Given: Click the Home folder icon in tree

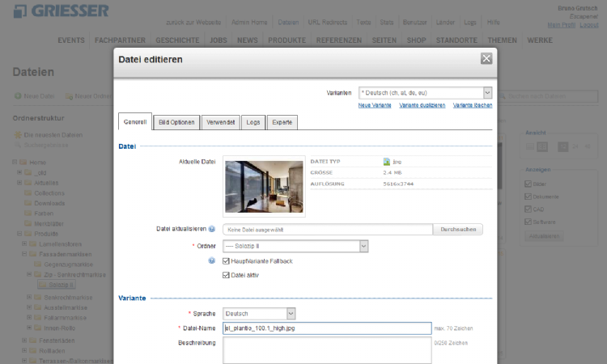Looking at the screenshot, I should pyautogui.click(x=27, y=162).
